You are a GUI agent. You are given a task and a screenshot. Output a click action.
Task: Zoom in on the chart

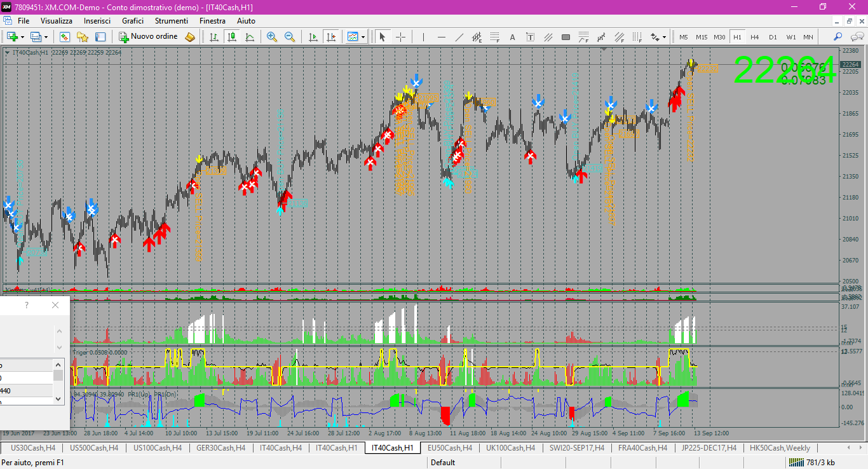[x=272, y=37]
